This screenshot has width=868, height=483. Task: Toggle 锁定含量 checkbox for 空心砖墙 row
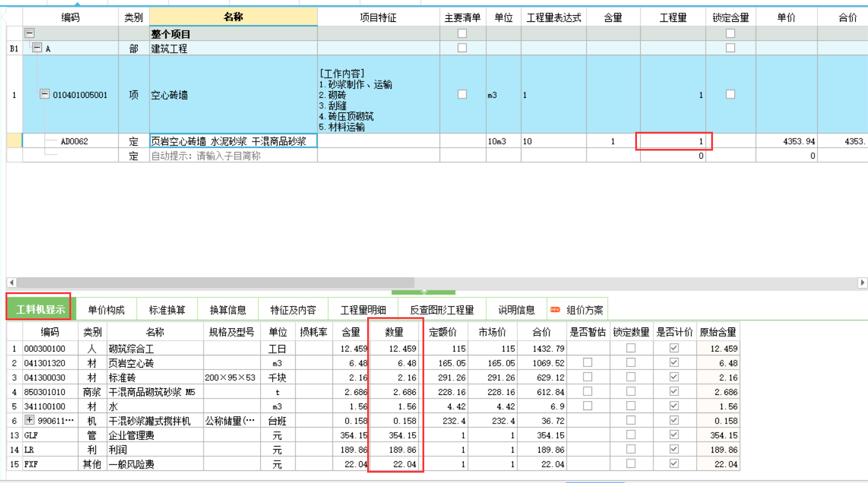(x=730, y=94)
